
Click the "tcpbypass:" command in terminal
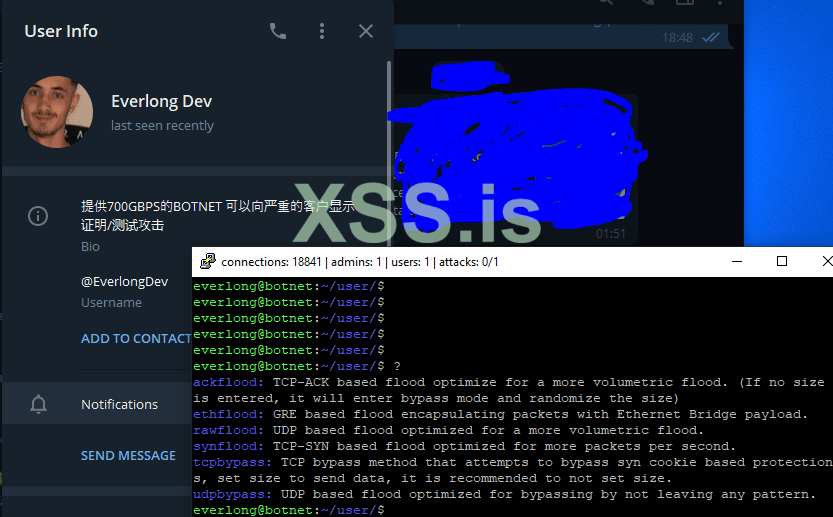233,462
